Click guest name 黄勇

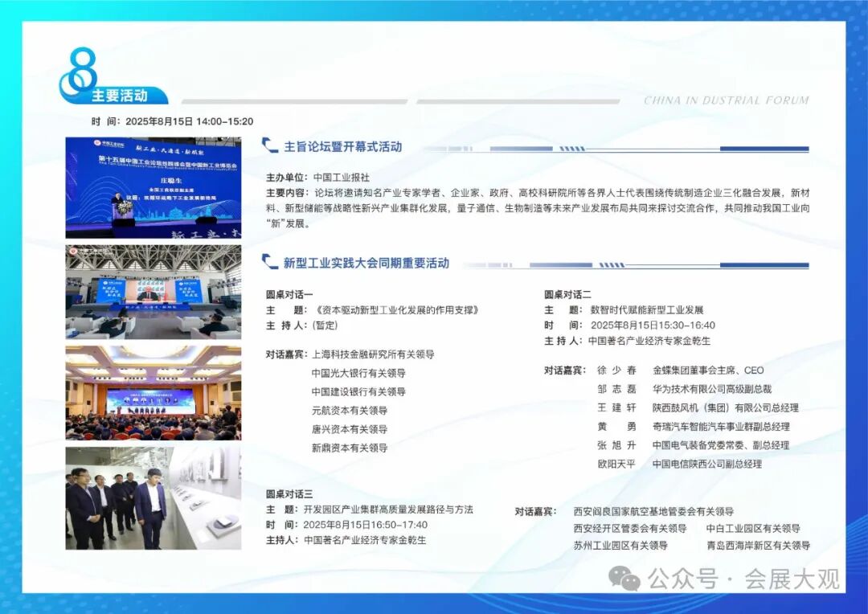[x=616, y=427]
